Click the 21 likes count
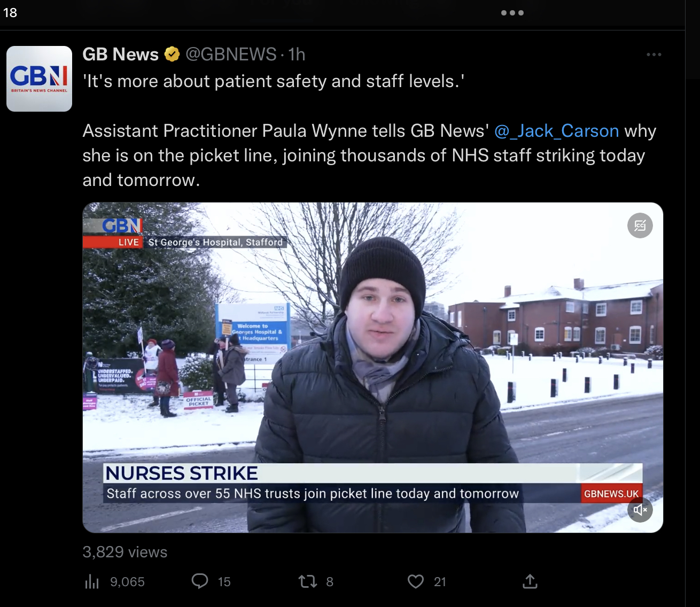The image size is (700, 607). [x=440, y=582]
